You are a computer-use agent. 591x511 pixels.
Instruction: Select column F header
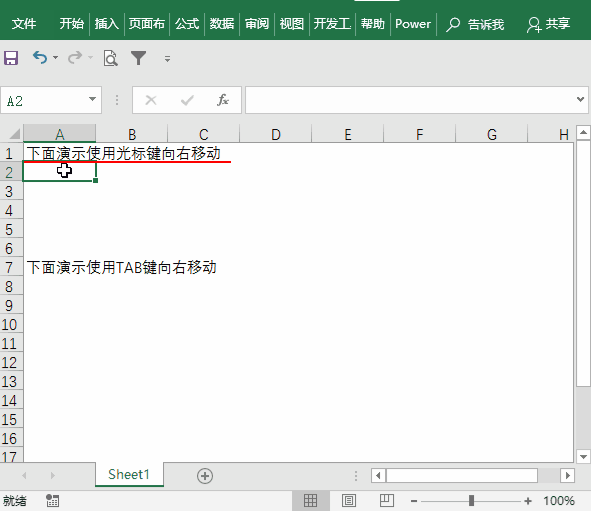click(x=420, y=134)
